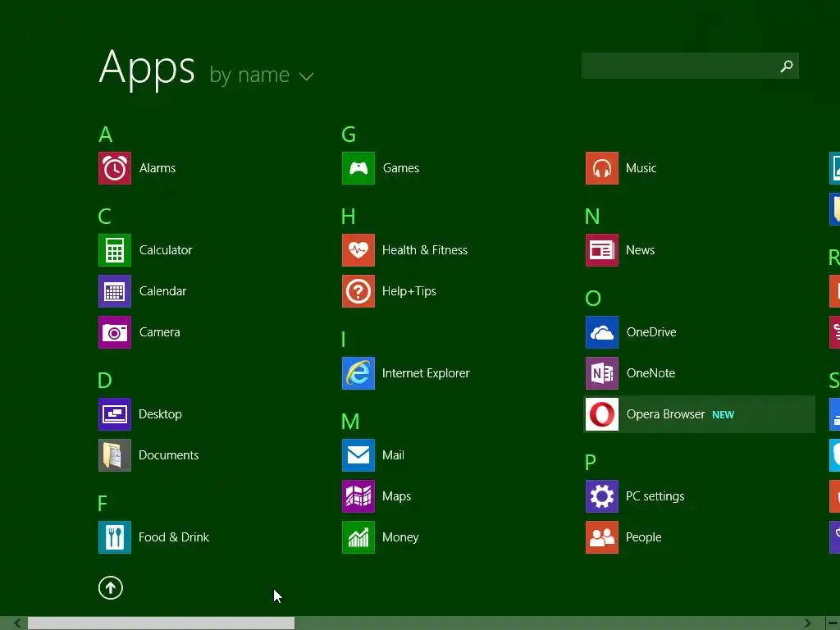Screen dimensions: 840x630
Task: Select the letter H group heading
Action: click(348, 217)
